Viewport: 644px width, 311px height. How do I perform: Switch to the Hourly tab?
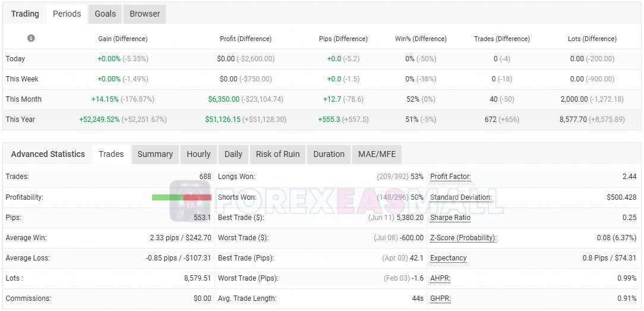coord(199,155)
